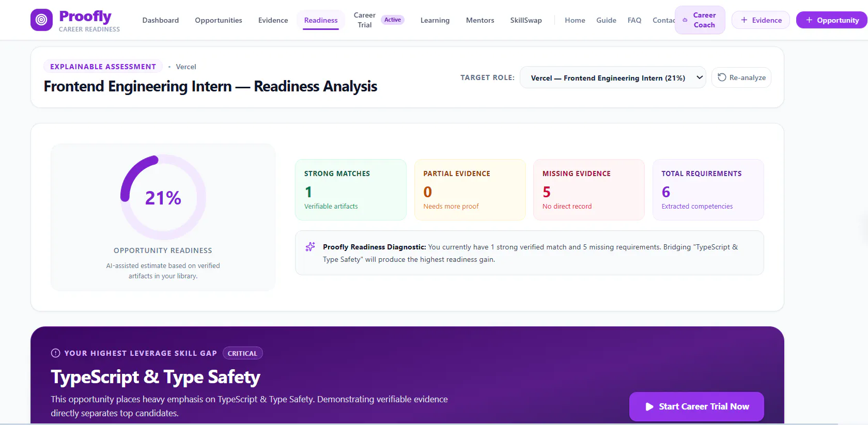Click the Career Coach robot icon
868x425 pixels.
(x=685, y=20)
